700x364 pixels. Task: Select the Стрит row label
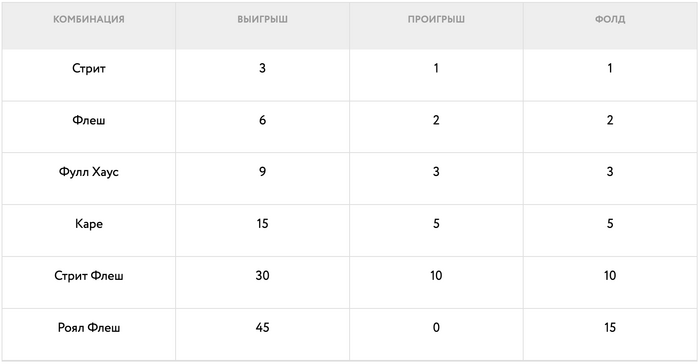[x=88, y=68]
